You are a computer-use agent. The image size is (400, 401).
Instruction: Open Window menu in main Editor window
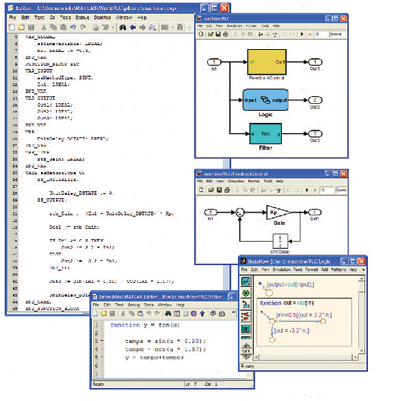coord(124,17)
